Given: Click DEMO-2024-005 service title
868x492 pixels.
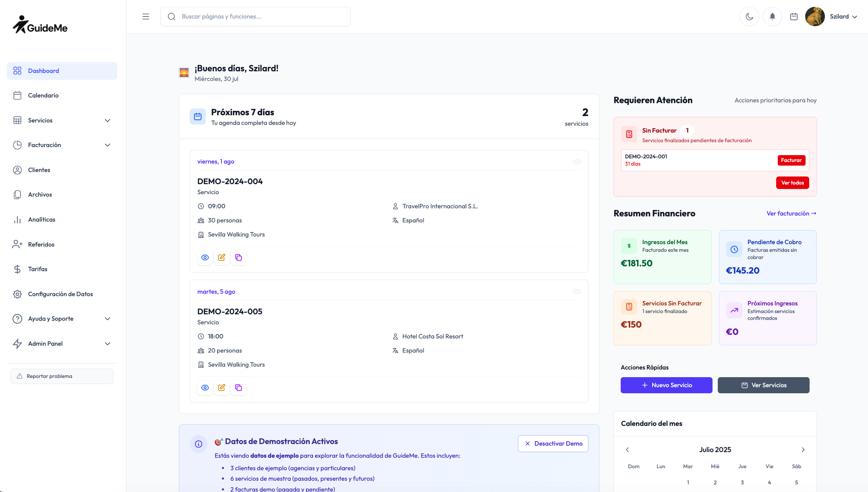Looking at the screenshot, I should (230, 311).
